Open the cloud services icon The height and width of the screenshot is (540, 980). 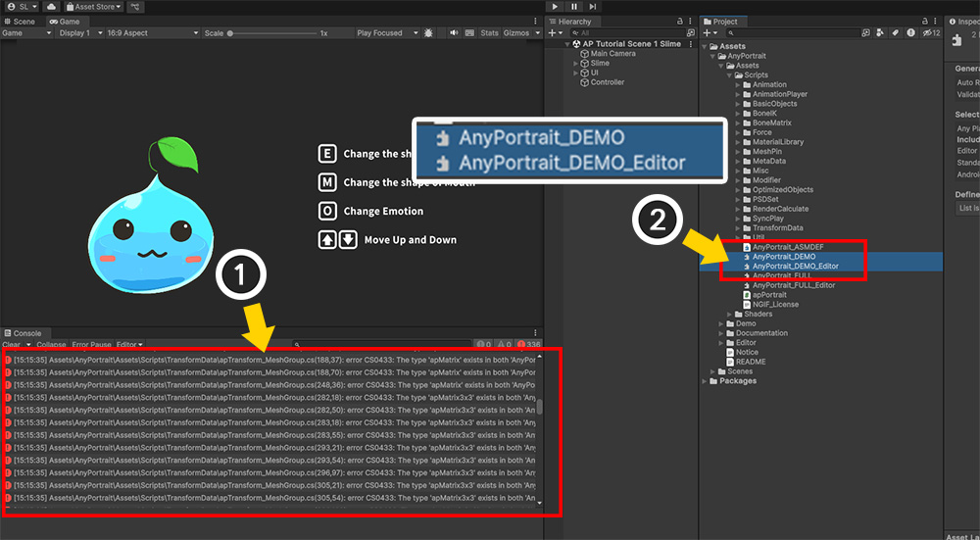[x=51, y=6]
